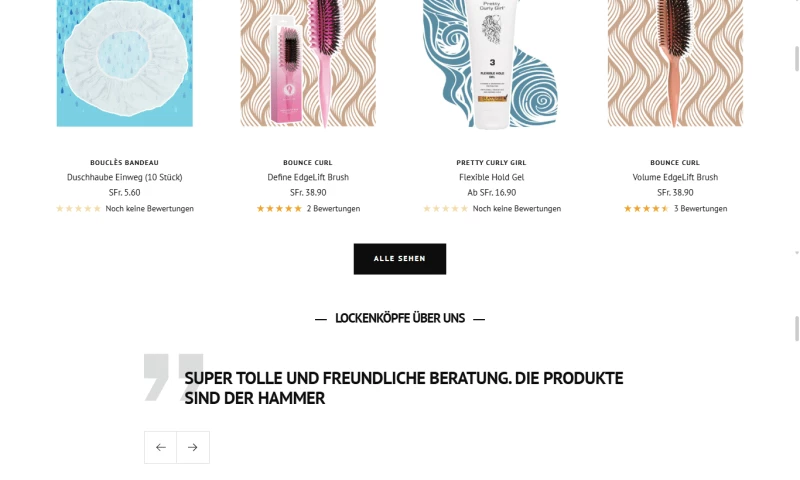
Task: Open the Define EdgeLift Brush image
Action: (308, 63)
